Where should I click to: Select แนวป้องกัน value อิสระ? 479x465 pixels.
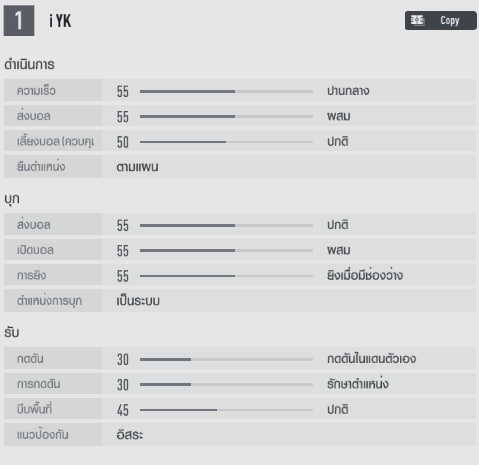(130, 435)
